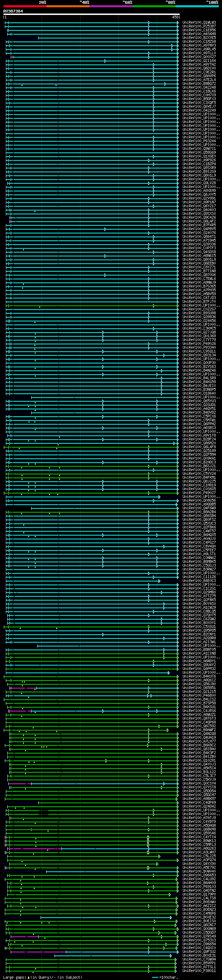
Task: Select the UniRef100_Q4F6W9 label
Action: pyautogui.click(x=199, y=508)
